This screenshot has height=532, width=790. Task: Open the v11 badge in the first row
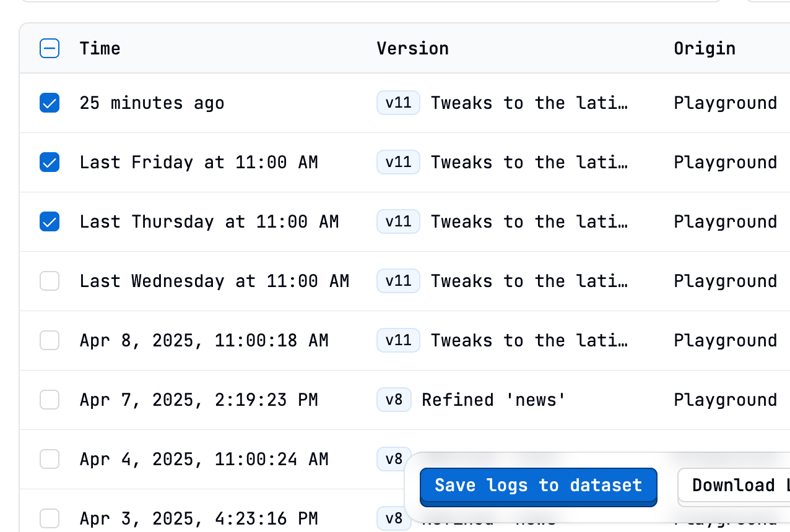pos(398,103)
